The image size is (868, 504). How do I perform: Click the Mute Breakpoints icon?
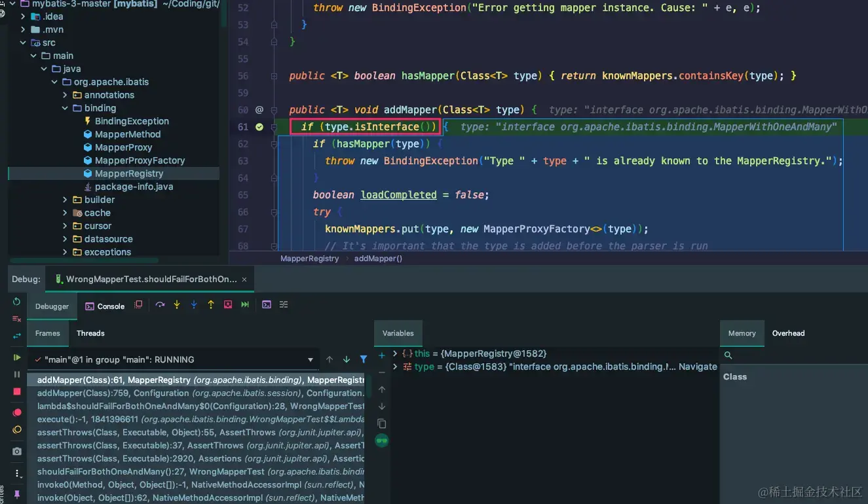[17, 430]
